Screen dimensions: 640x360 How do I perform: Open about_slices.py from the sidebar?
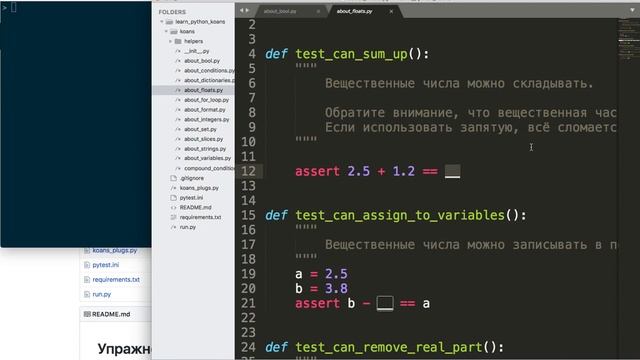pos(204,139)
